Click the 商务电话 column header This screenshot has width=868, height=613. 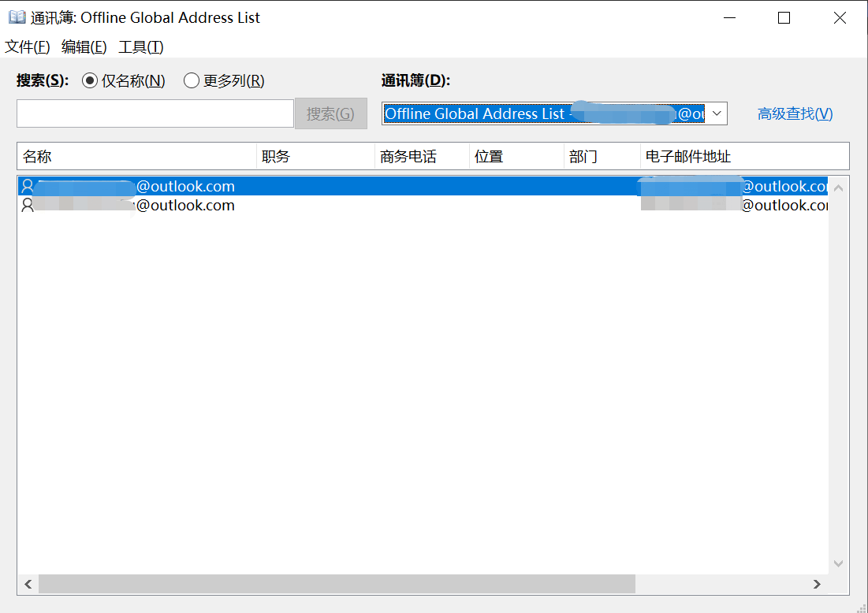tap(422, 157)
